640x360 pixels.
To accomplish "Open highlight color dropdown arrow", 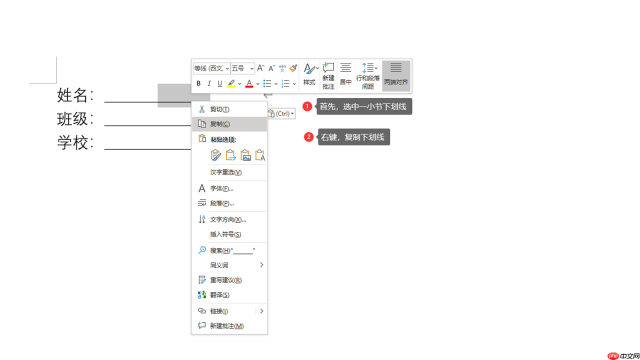I will pos(240,84).
